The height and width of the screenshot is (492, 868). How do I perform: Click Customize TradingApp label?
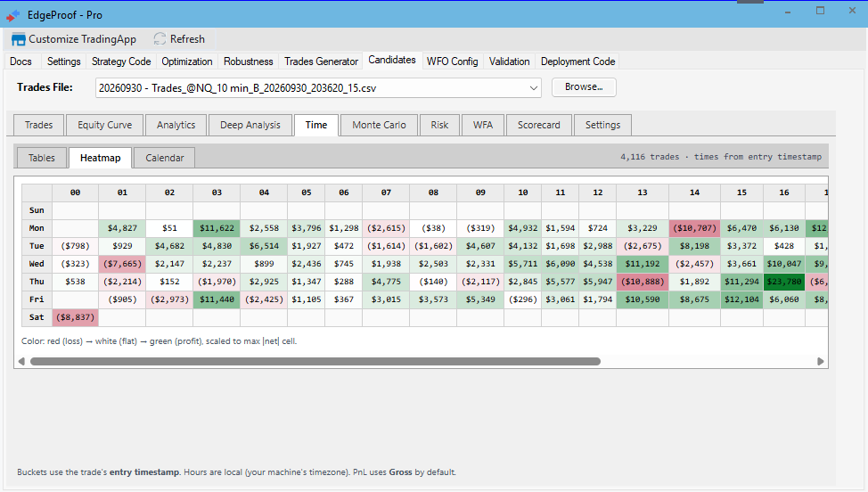click(x=83, y=39)
